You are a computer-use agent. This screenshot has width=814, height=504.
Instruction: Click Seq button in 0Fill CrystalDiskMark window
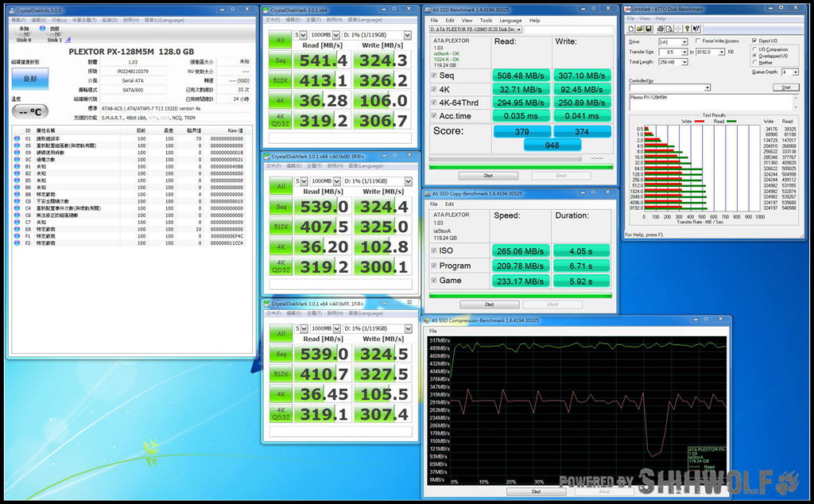pyautogui.click(x=281, y=207)
